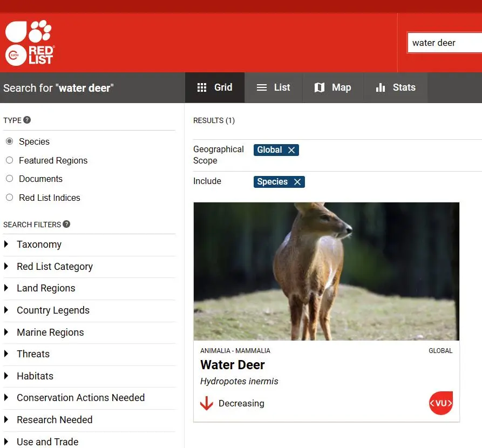482x448 pixels.
Task: Expand the Land Regions filter
Action: click(x=89, y=288)
